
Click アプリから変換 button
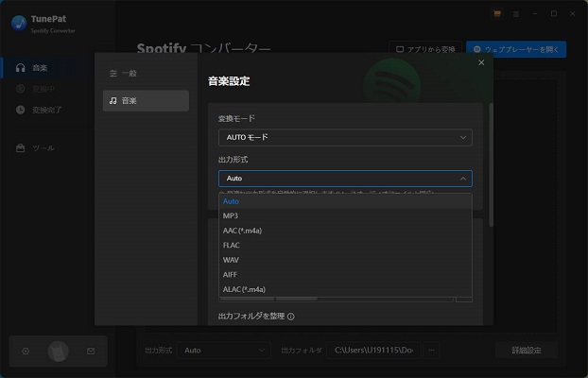[x=425, y=49]
